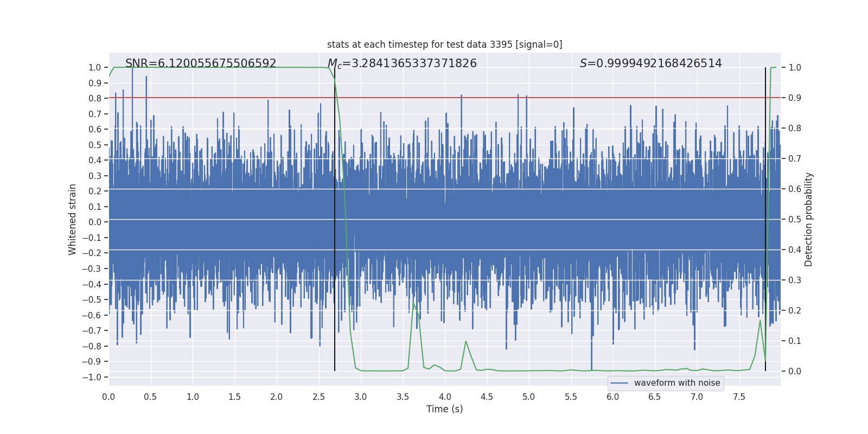Viewport: 868px width, 434px height.
Task: Click the left y-axis tick label 0.8
Action: click(95, 98)
